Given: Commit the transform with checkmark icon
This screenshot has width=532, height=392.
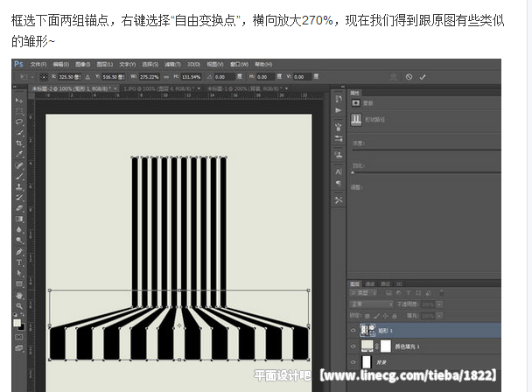Looking at the screenshot, I should (423, 77).
